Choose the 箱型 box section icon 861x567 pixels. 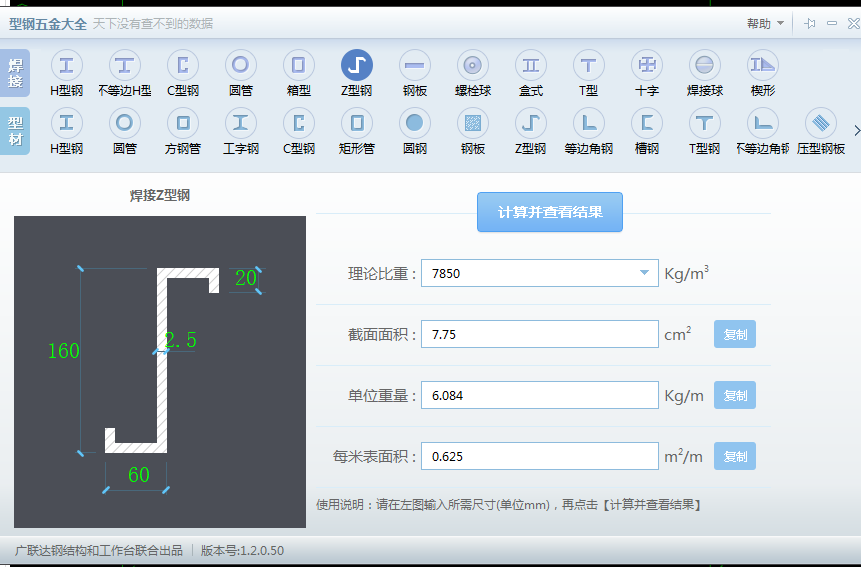(299, 65)
